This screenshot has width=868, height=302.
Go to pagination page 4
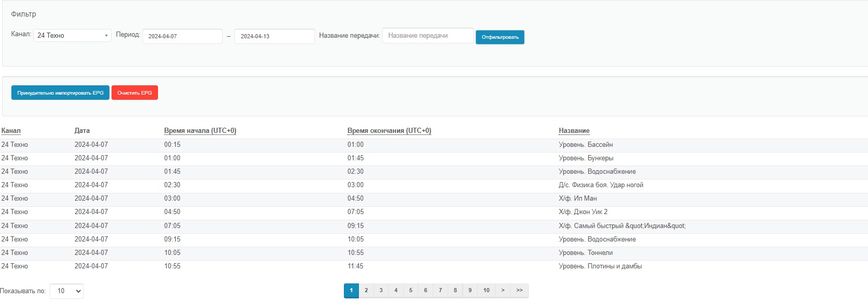(396, 291)
